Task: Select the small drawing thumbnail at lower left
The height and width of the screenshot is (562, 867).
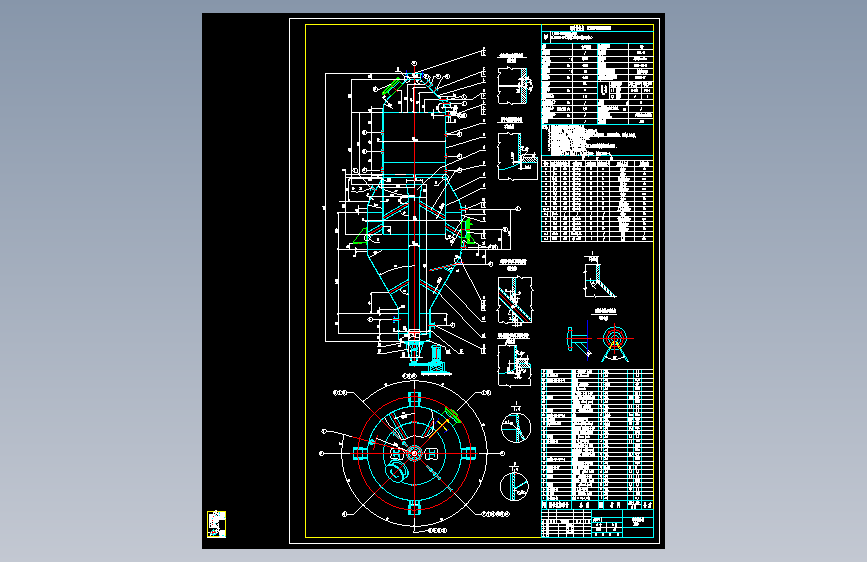Action: coord(216,524)
